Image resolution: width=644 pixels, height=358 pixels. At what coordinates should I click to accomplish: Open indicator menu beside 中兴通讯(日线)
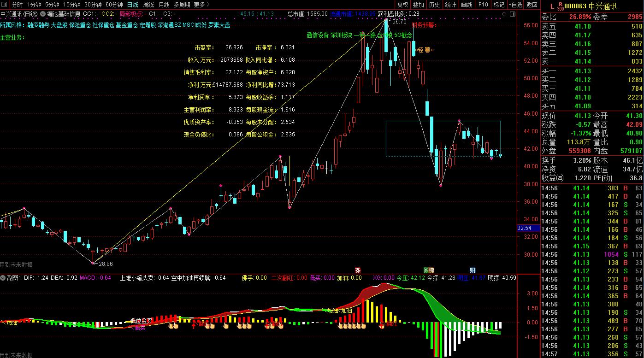coord(43,14)
